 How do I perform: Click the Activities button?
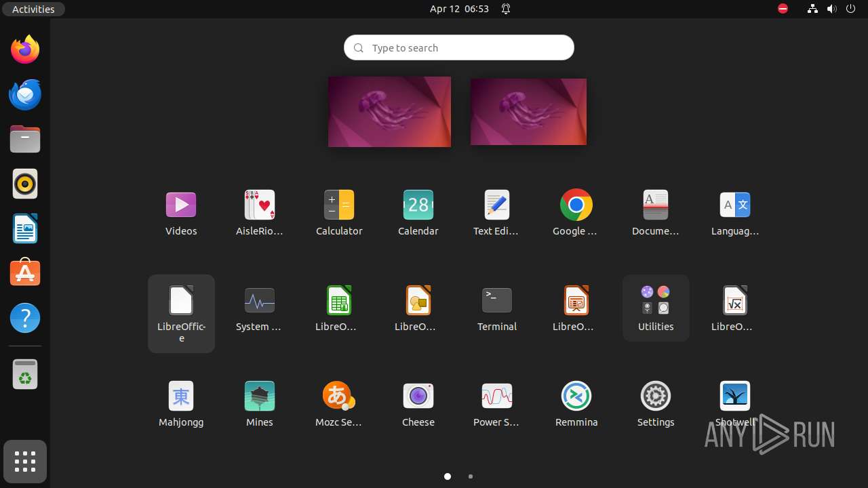point(33,9)
